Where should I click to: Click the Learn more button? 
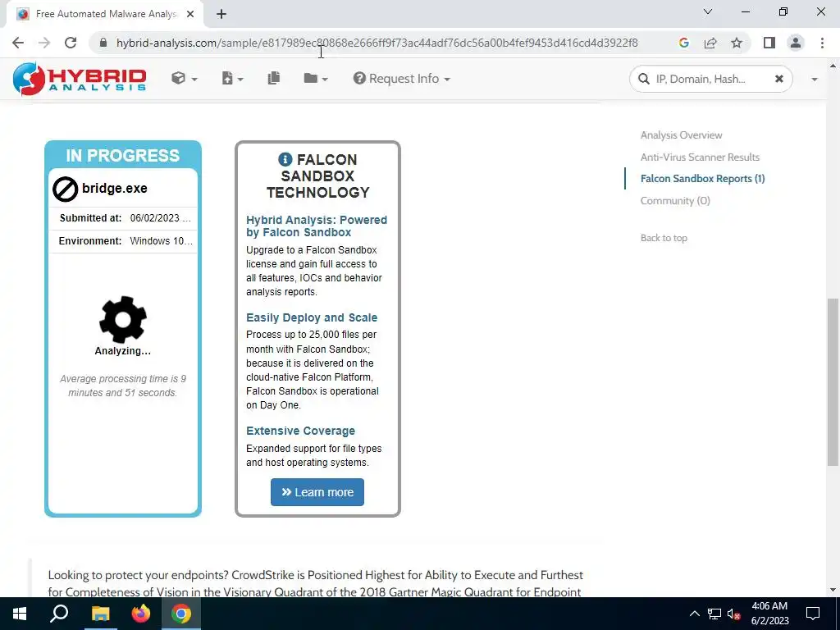(317, 492)
